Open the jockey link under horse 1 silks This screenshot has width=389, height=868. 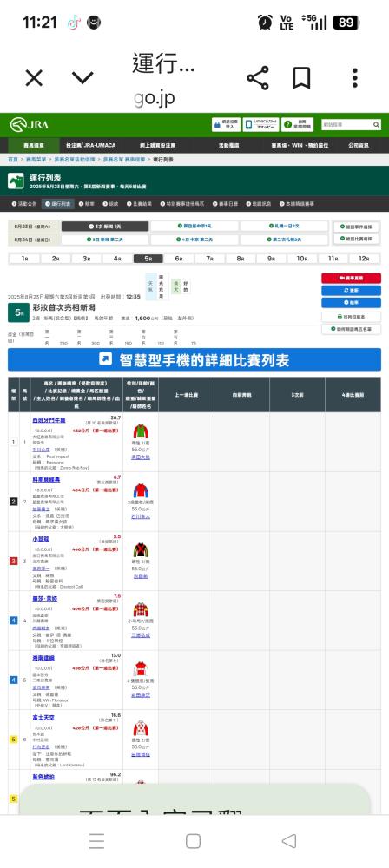pyautogui.click(x=141, y=457)
